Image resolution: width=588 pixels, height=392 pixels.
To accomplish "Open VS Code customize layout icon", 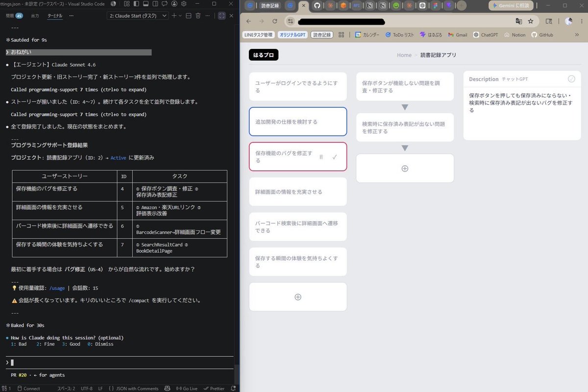I will click(x=126, y=4).
